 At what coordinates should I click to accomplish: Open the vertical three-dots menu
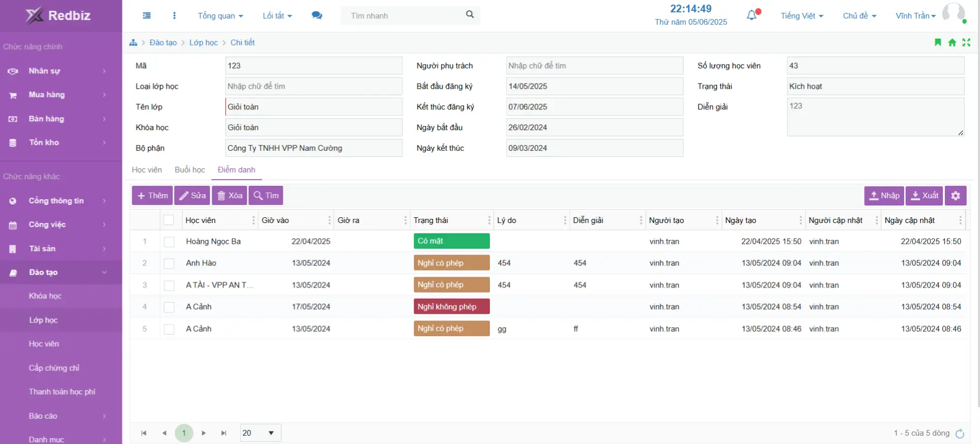[x=174, y=15]
